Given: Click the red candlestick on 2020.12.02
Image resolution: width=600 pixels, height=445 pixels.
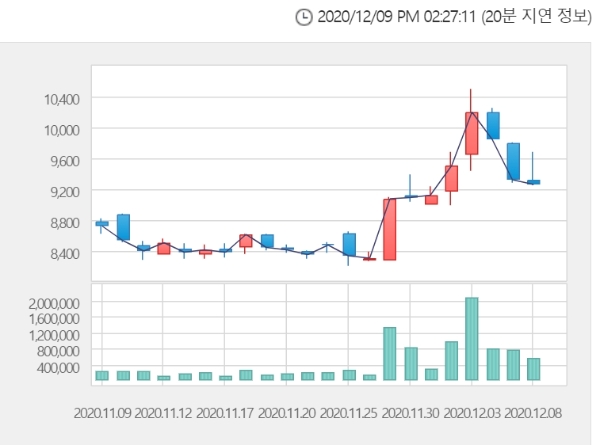Looking at the screenshot, I should click(451, 178).
